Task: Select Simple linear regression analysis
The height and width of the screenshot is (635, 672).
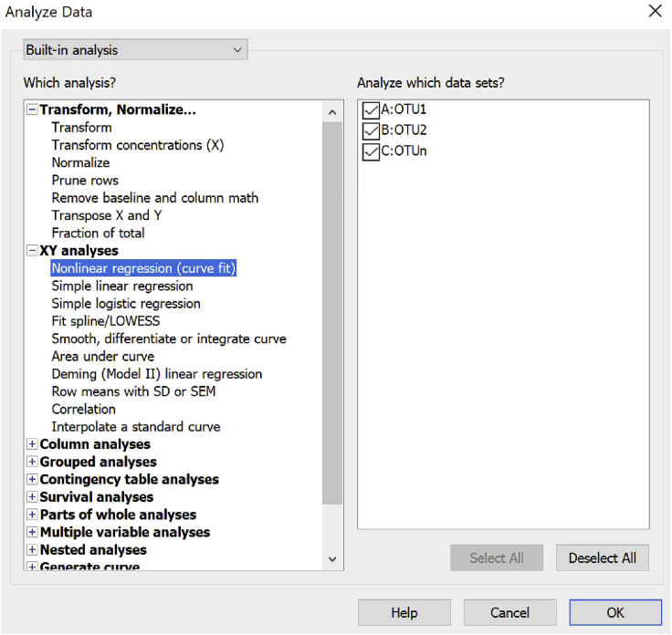Action: (x=122, y=286)
